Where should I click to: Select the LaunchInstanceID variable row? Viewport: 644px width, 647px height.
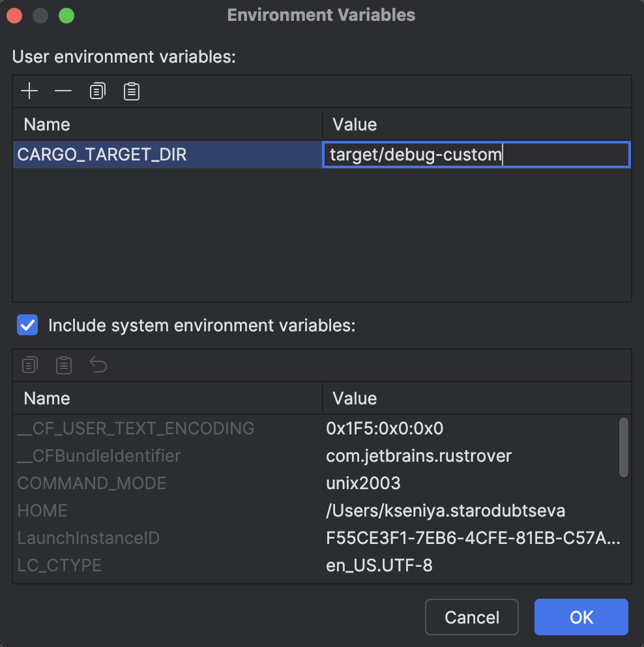[130, 538]
